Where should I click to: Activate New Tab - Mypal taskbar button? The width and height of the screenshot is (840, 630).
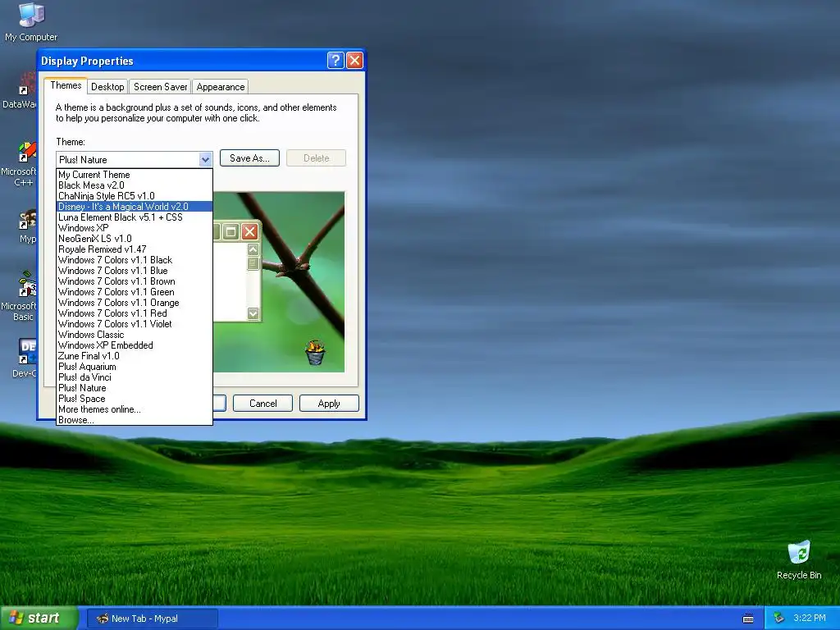point(152,619)
